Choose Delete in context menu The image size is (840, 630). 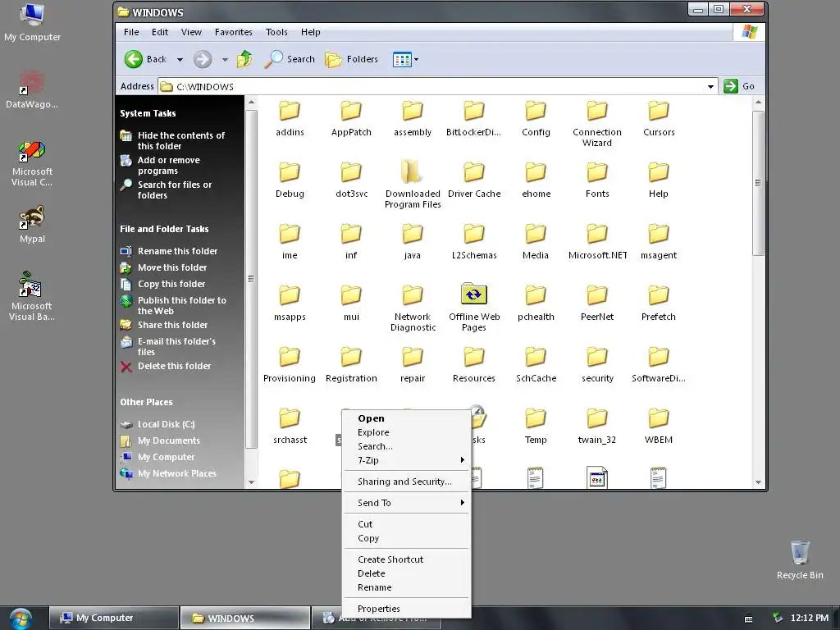(x=407, y=573)
